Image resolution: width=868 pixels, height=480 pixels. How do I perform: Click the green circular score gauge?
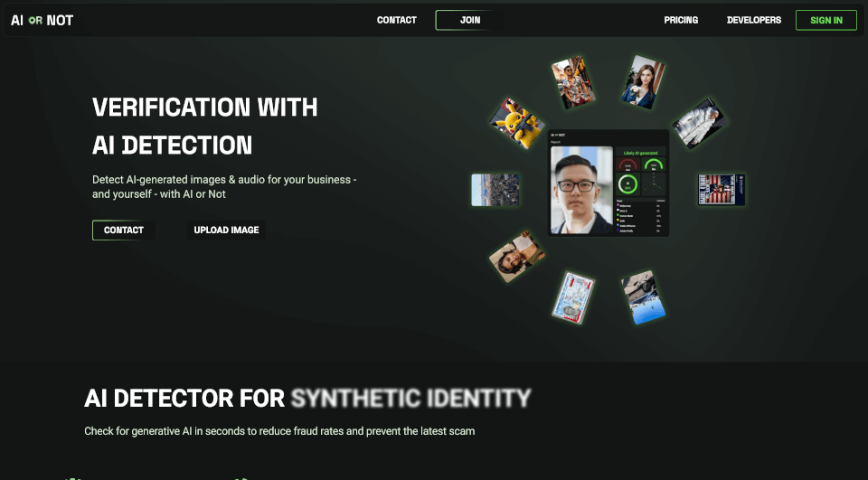pos(627,184)
